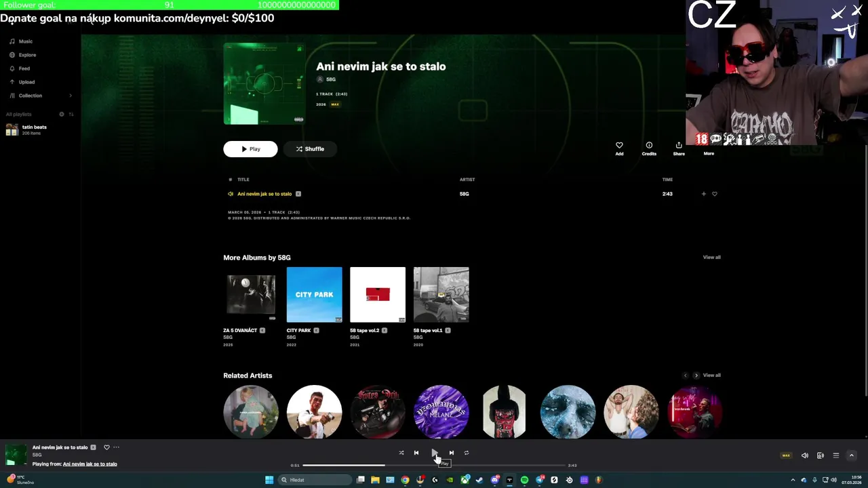Image resolution: width=868 pixels, height=488 pixels.
Task: Open the icy blue face related artist
Action: point(568,412)
